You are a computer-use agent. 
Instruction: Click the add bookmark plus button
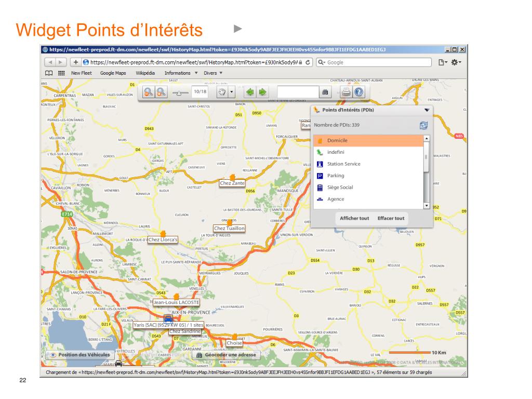click(76, 62)
